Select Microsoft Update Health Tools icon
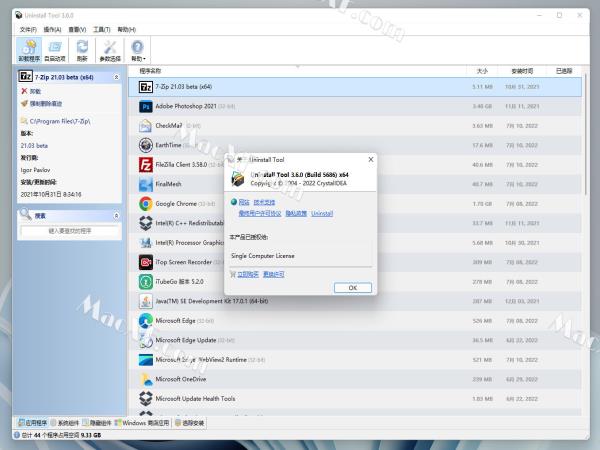600x450 pixels. (146, 399)
